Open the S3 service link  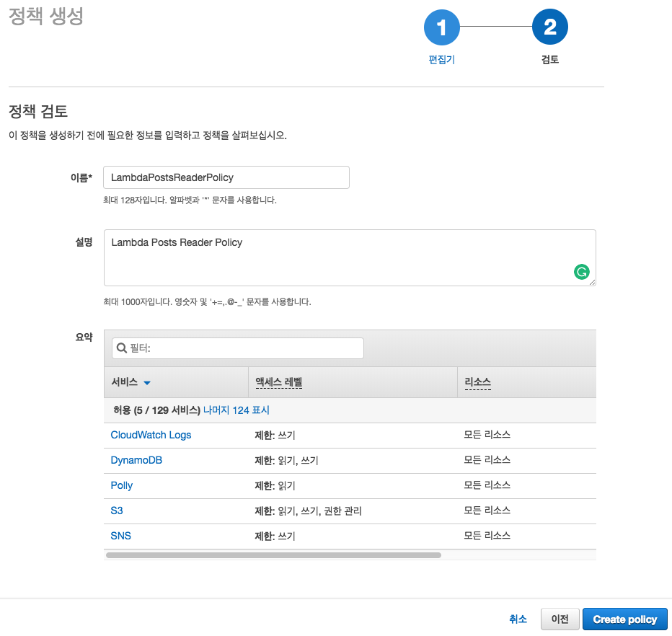(117, 511)
